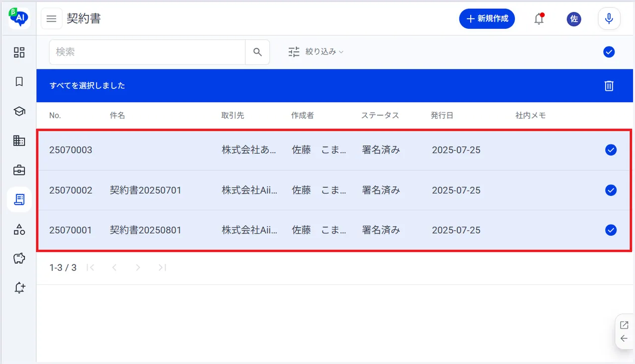Expand the 絞り込み filter dropdown

316,52
